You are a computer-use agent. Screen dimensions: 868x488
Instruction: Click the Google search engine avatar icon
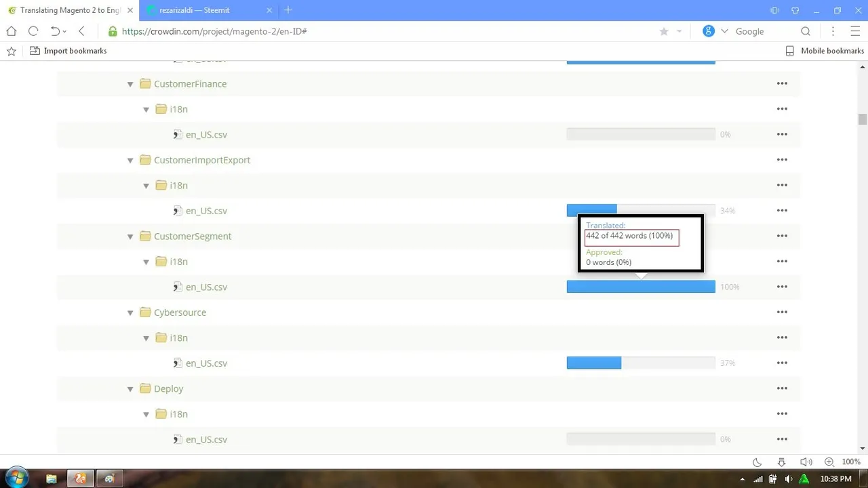click(709, 31)
